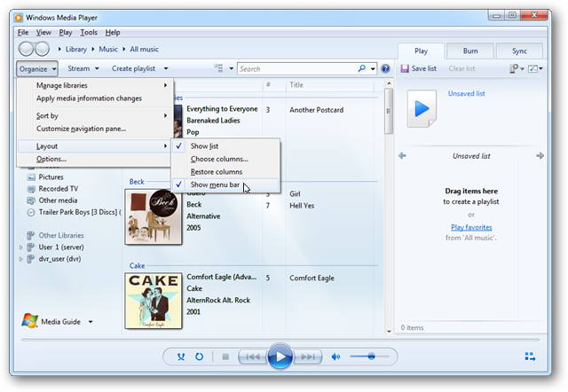The width and height of the screenshot is (568, 392).
Task: Open the Stream dropdown
Action: [x=83, y=68]
